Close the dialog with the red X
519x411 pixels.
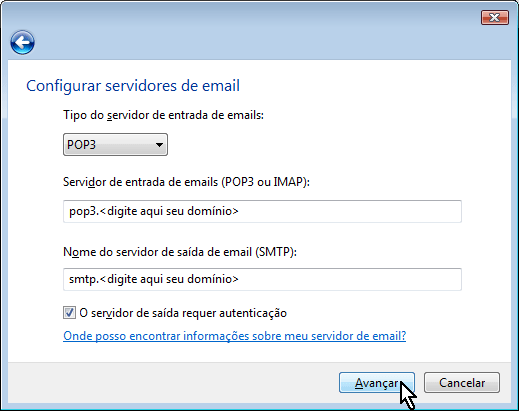(495, 17)
